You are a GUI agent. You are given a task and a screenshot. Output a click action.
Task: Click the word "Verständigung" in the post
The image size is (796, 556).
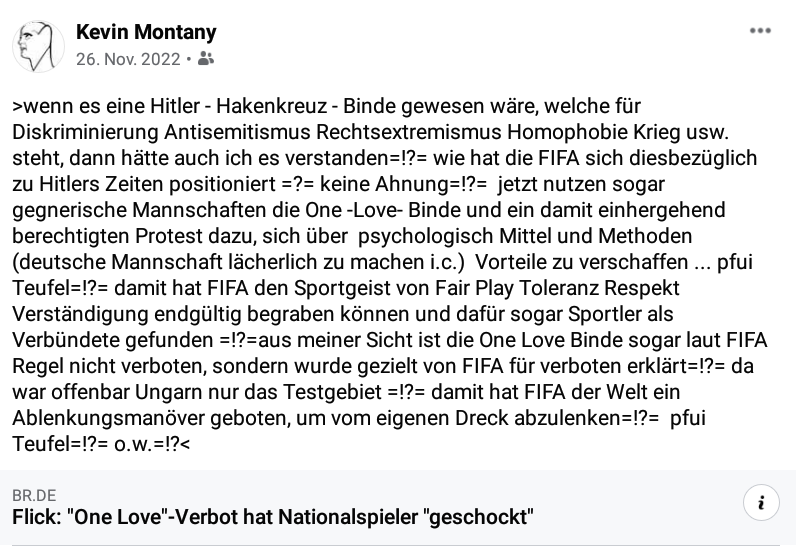point(80,314)
